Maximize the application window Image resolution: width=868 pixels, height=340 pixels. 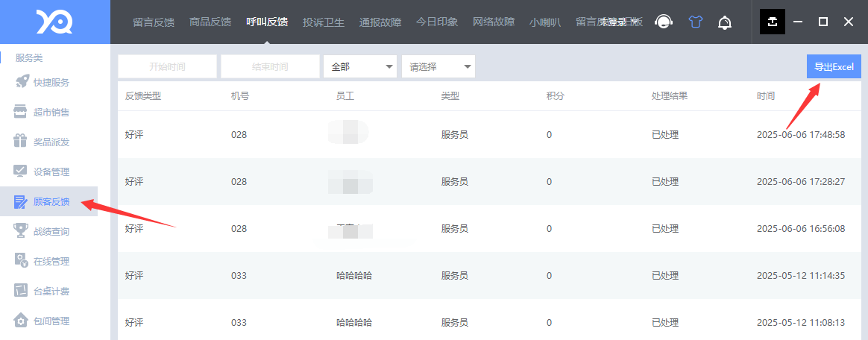(823, 22)
